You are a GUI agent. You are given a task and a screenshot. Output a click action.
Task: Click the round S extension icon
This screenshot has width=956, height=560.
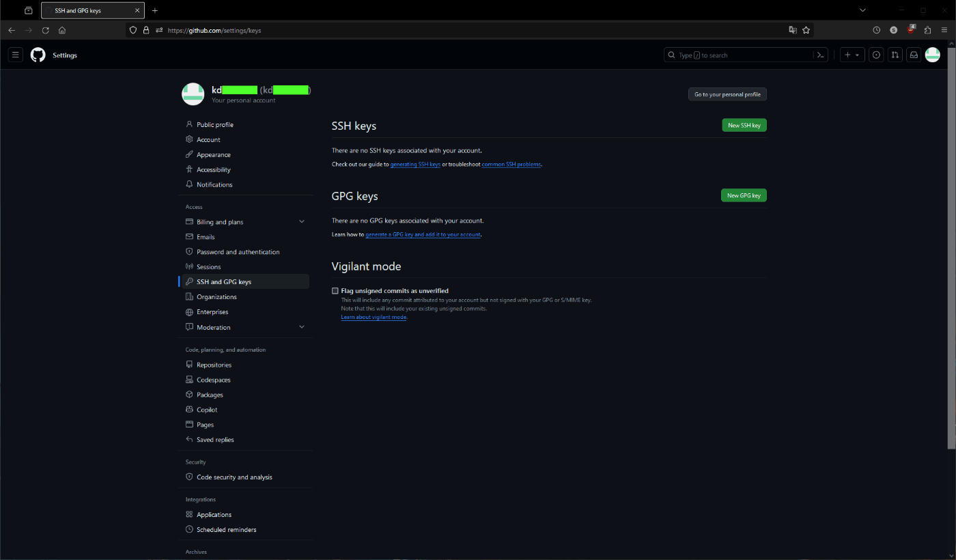click(x=894, y=30)
